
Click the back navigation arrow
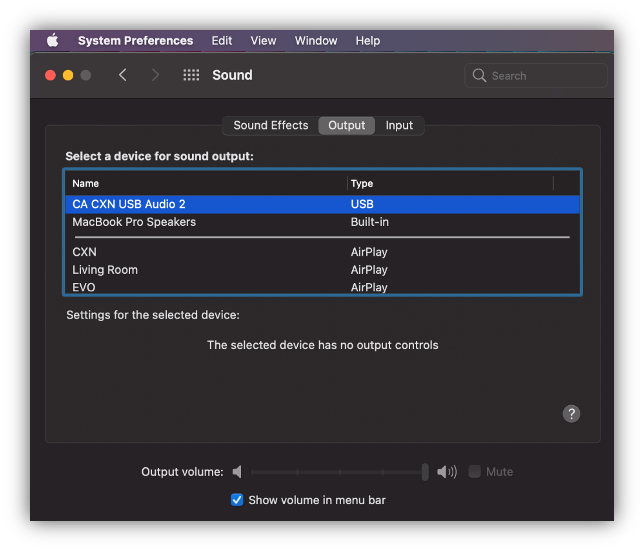tap(123, 75)
